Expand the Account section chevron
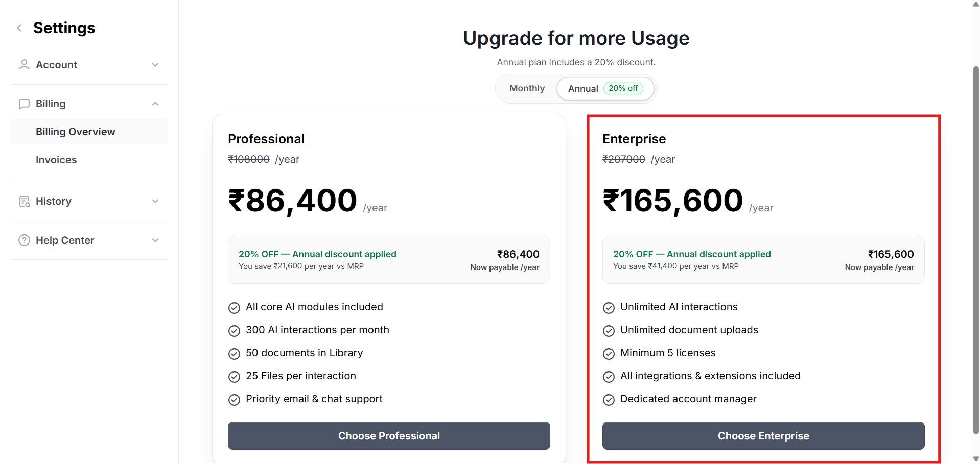 click(x=155, y=65)
